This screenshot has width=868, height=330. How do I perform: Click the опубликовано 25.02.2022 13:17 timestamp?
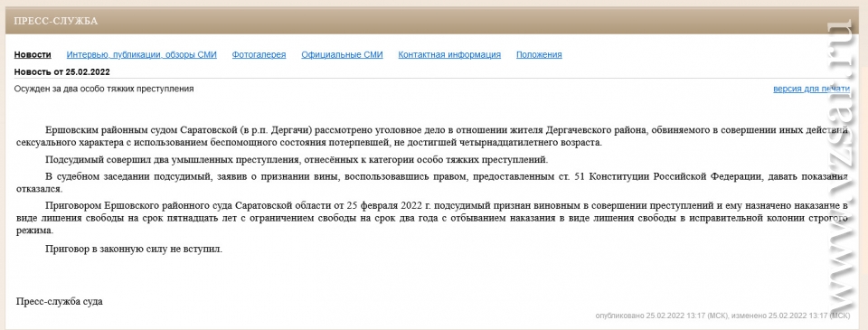(662, 316)
